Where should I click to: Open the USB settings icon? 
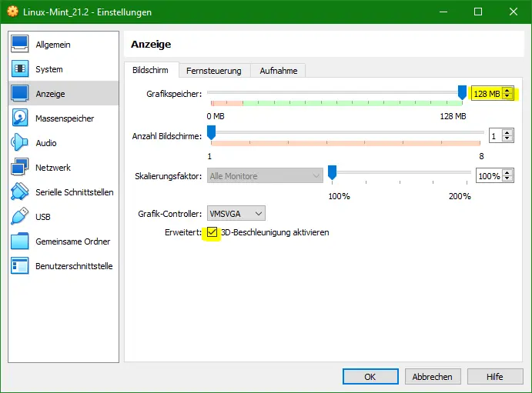coord(20,217)
